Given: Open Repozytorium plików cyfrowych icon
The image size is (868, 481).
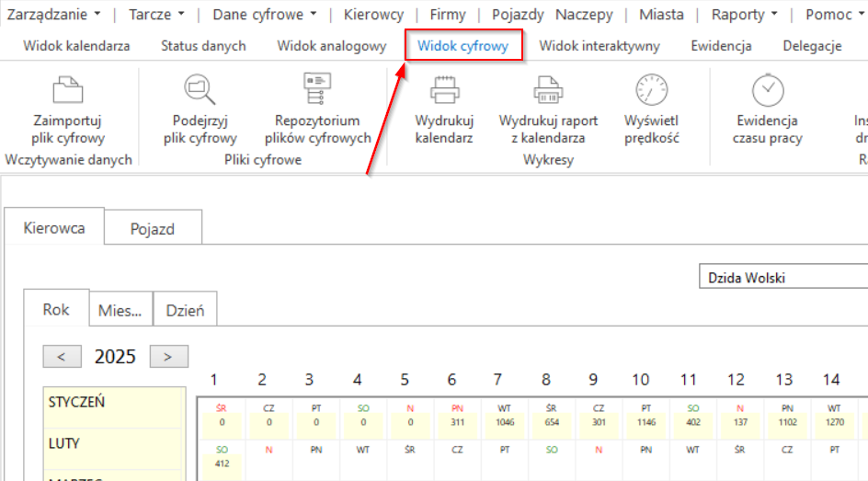Looking at the screenshot, I should pyautogui.click(x=317, y=89).
